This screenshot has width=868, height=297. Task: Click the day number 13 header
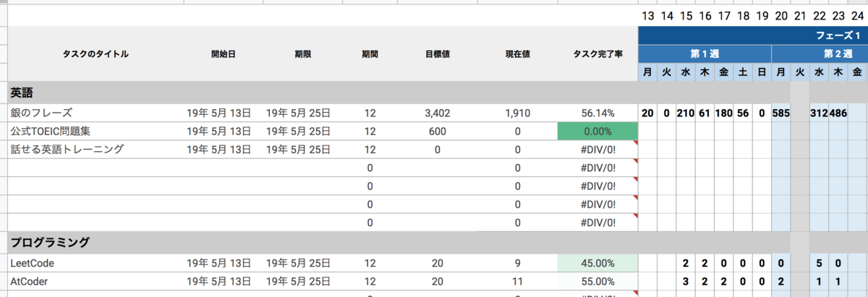tap(647, 16)
